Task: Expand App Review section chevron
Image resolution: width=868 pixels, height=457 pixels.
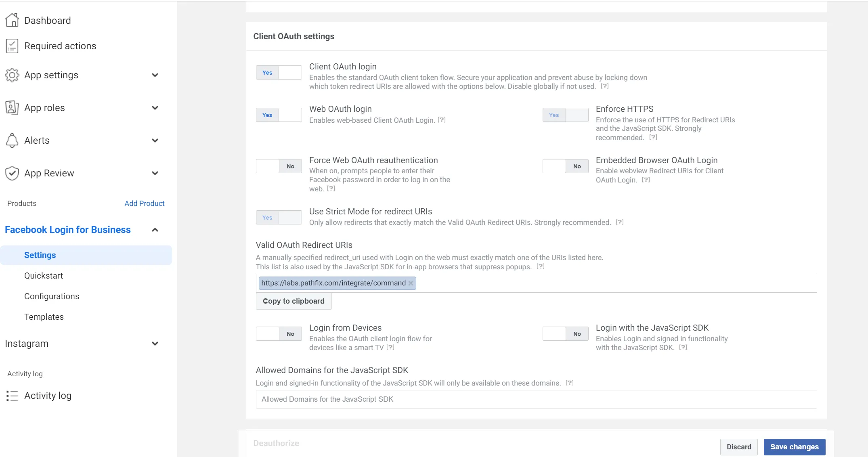Action: [x=155, y=173]
